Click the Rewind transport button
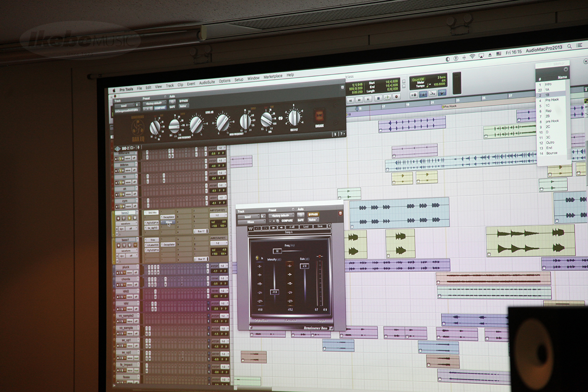Viewport: 588px width, 392px height. 350,100
